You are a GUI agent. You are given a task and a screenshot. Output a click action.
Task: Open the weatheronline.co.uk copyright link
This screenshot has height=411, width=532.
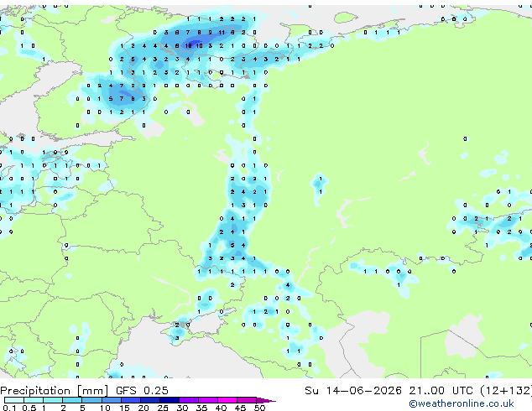coord(461,403)
